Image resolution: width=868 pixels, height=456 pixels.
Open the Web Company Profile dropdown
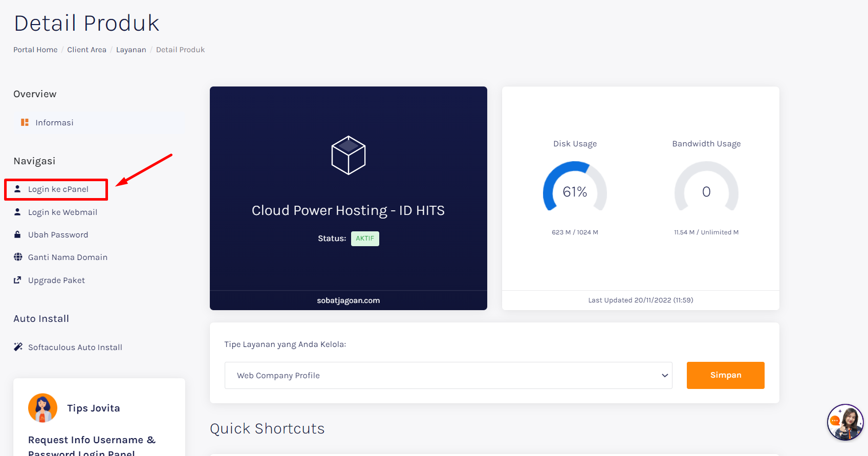[x=448, y=375]
